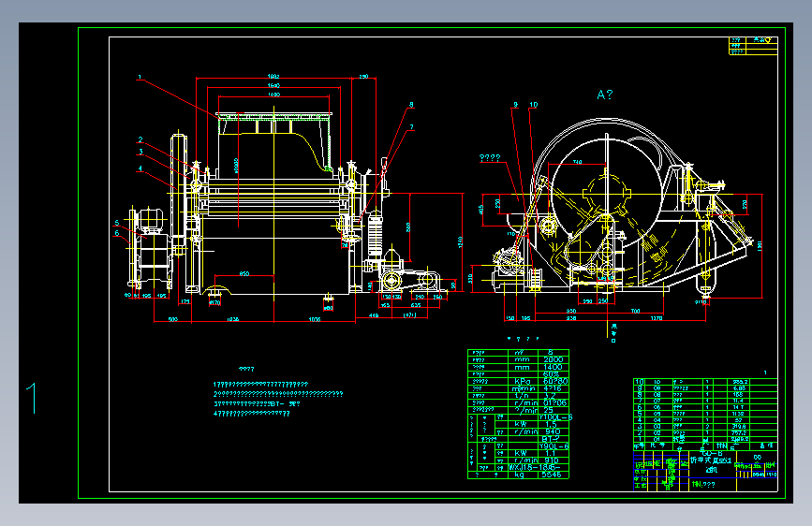This screenshot has height=526, width=812.
Task: Click the '????' leader label in the side view
Action: 490,158
